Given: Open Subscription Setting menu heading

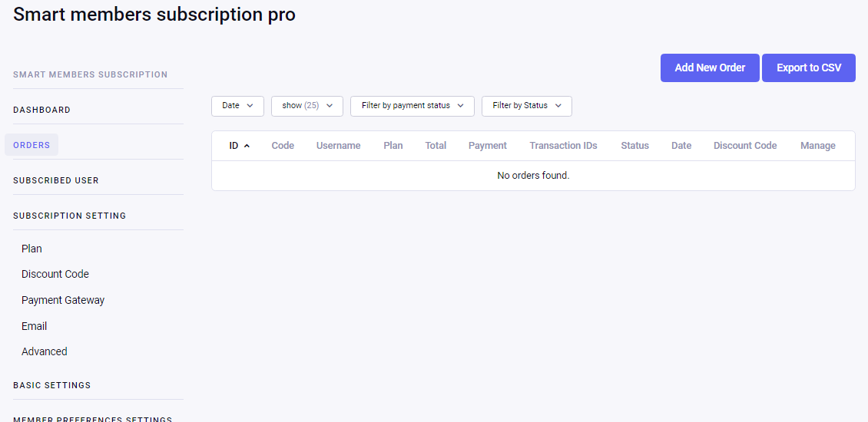Looking at the screenshot, I should tap(69, 216).
